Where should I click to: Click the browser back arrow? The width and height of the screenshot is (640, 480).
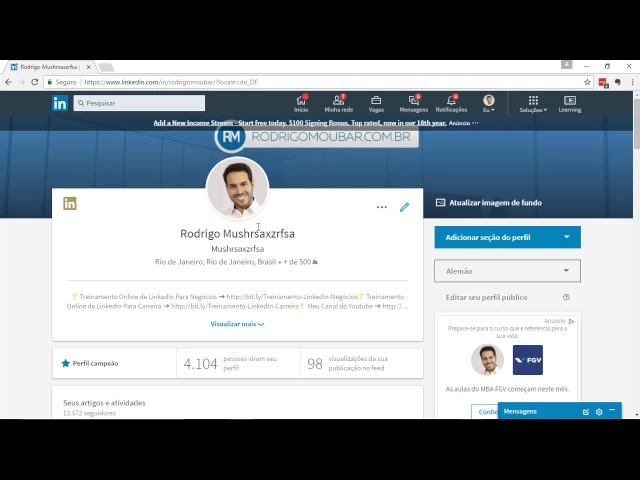pyautogui.click(x=8, y=82)
